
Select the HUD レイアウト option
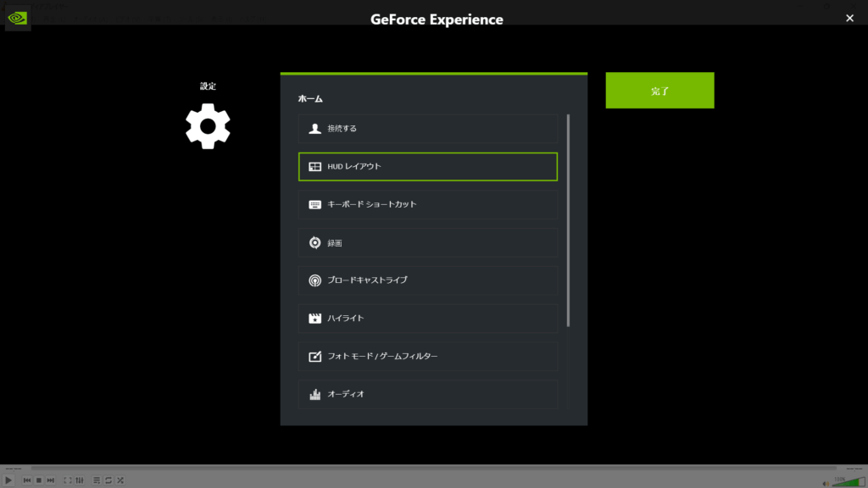(x=427, y=167)
